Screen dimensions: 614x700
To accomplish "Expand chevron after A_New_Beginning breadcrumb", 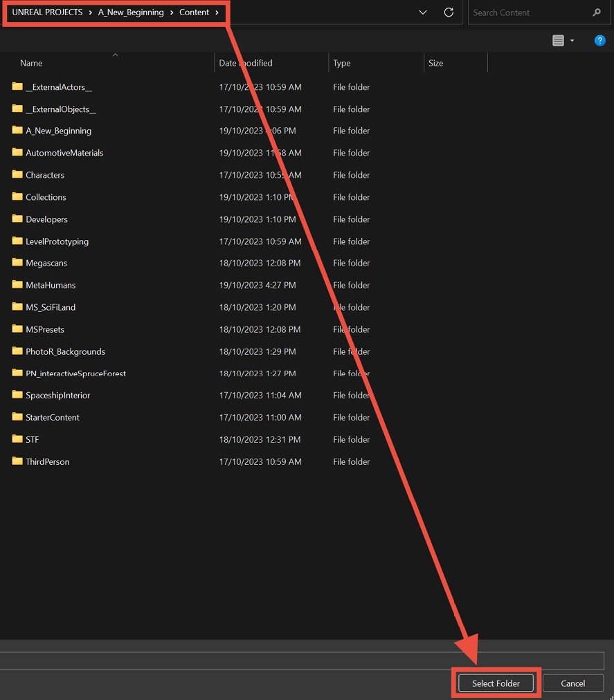I will pos(172,12).
